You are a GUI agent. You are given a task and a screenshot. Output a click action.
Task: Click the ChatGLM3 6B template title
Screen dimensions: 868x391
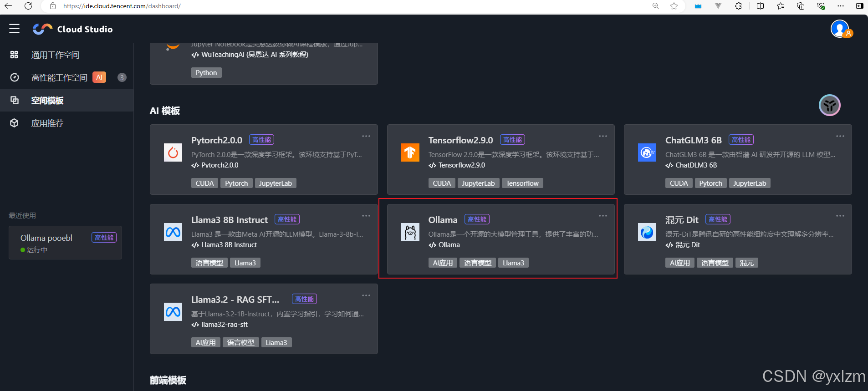click(x=694, y=140)
